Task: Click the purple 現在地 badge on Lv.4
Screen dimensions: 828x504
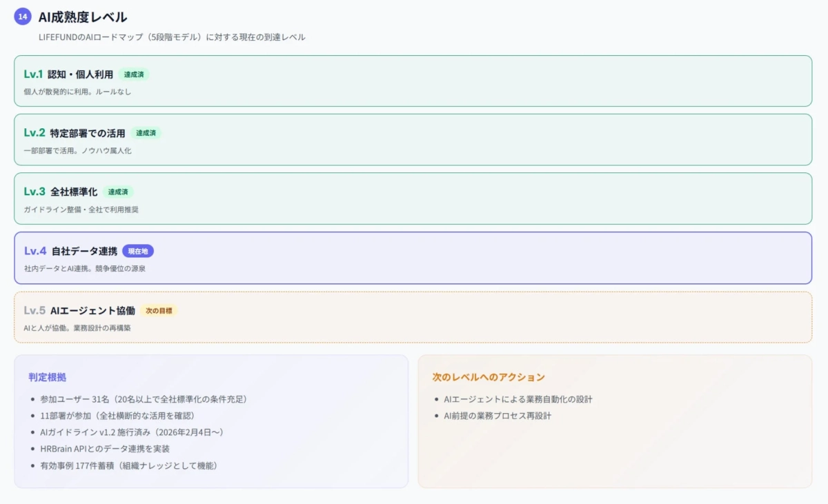Action: [x=137, y=251]
